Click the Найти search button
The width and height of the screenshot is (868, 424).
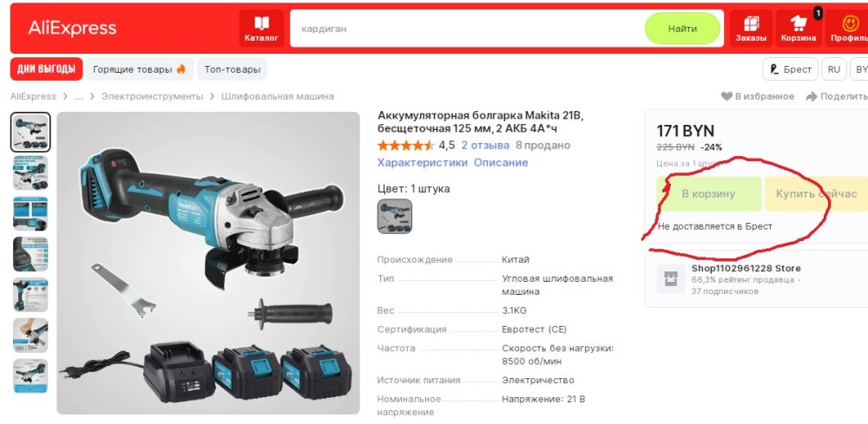click(x=682, y=29)
